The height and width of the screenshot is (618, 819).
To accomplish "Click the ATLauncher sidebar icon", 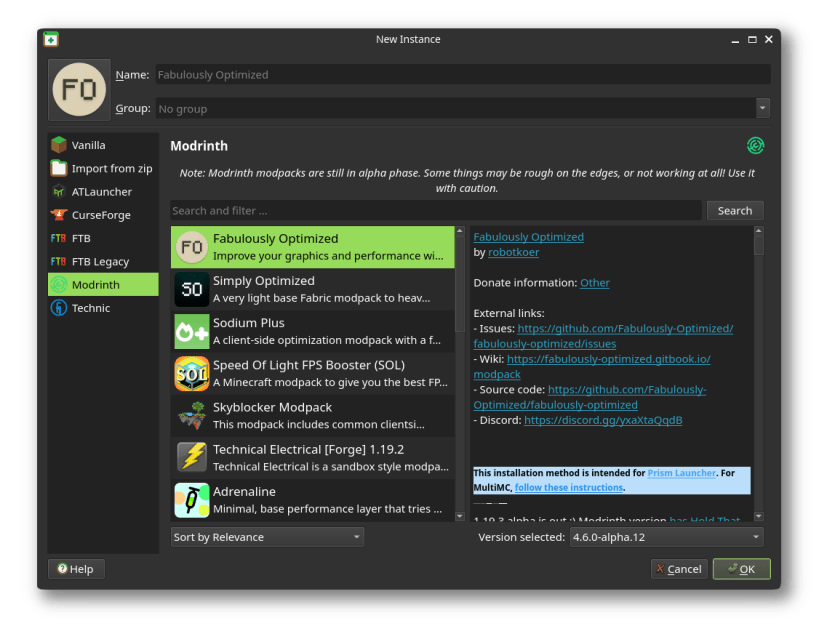I will tap(59, 191).
